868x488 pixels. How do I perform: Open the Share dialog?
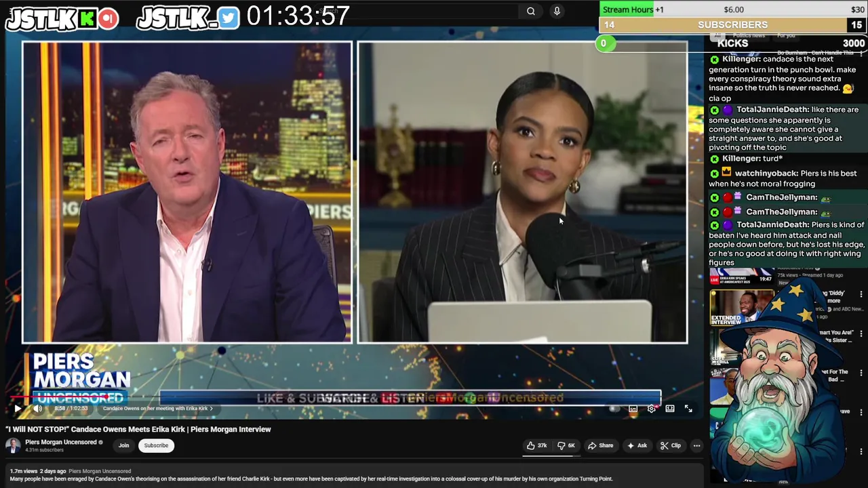[601, 445]
